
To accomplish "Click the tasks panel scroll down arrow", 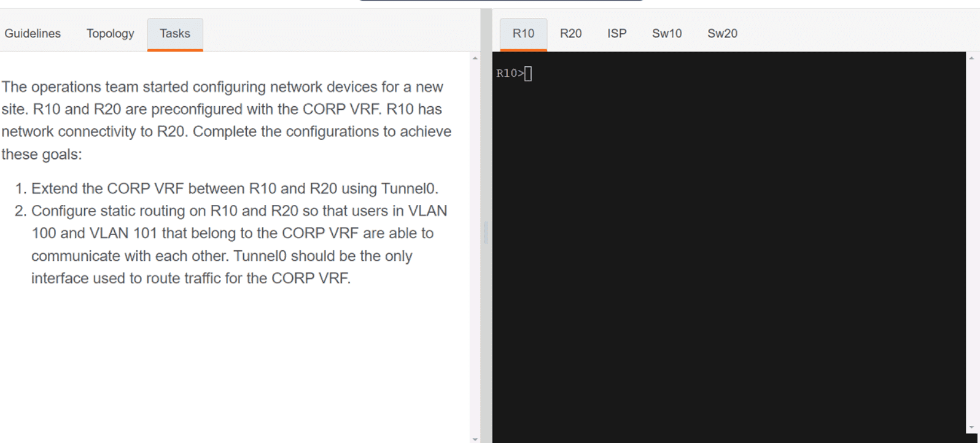I will [x=475, y=439].
